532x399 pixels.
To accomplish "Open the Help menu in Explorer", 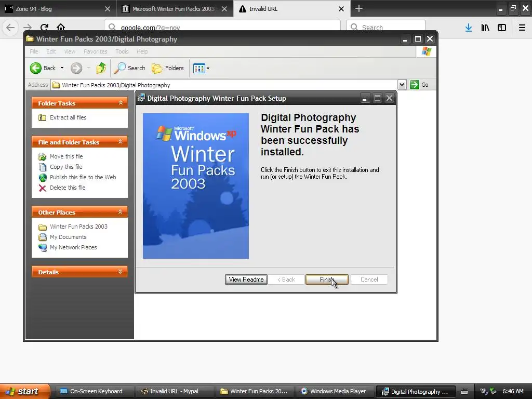I will click(142, 51).
